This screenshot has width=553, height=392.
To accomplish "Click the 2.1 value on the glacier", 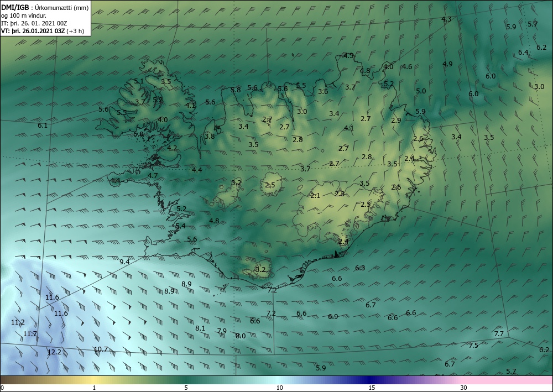I will 315,196.
